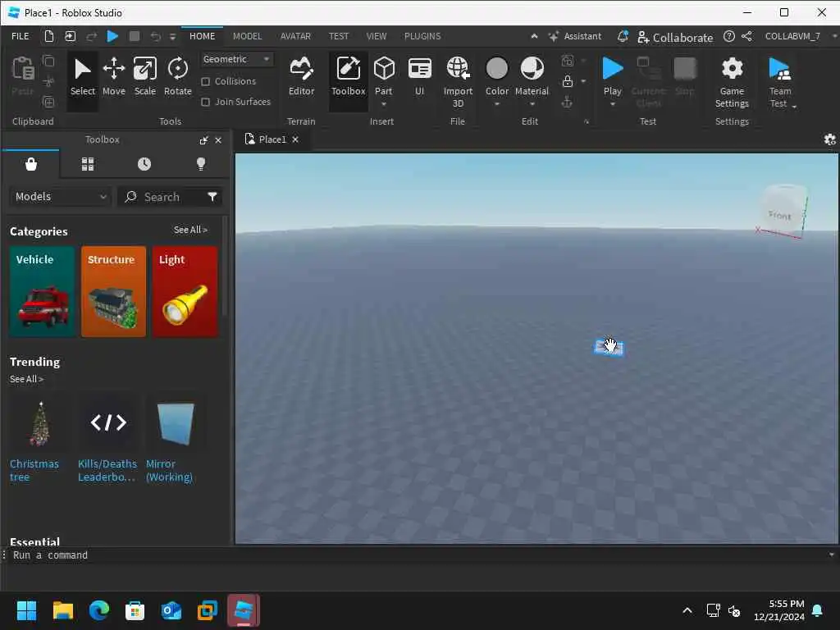Screen dimensions: 840x630
Task: Open the Marketplace tab in Toolbox
Action: (x=31, y=164)
